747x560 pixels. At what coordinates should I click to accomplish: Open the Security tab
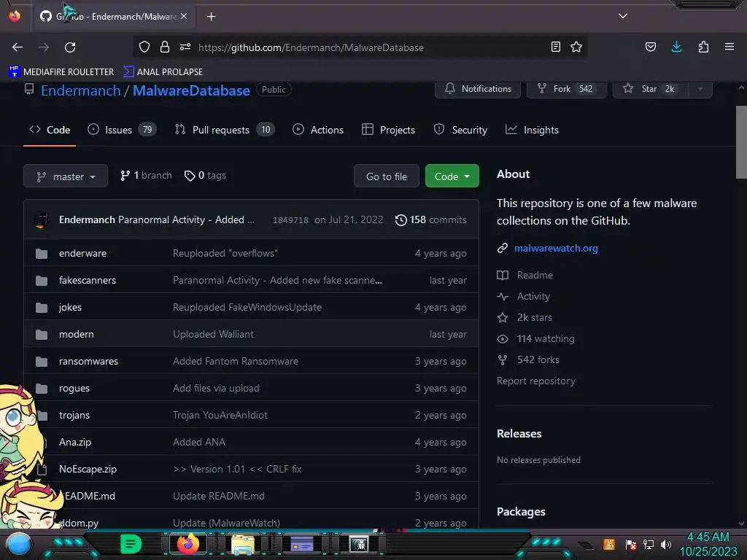460,130
